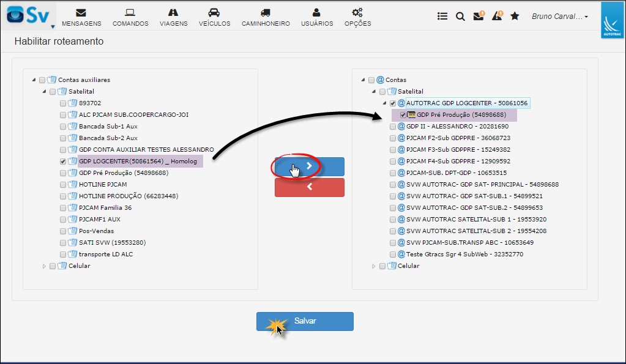Viewport: 626px width, 364px height.
Task: Click the document icon beside HOTLINE PJCAM
Action: click(x=72, y=184)
